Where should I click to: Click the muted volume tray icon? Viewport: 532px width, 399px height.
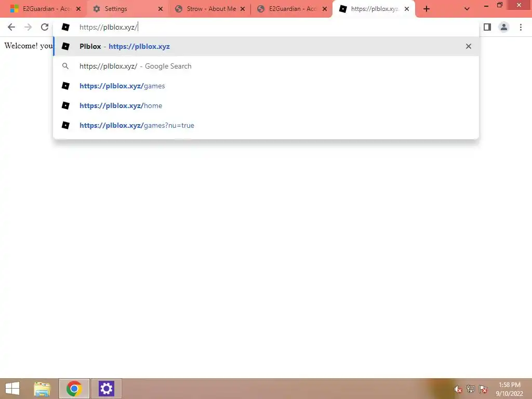(x=458, y=389)
